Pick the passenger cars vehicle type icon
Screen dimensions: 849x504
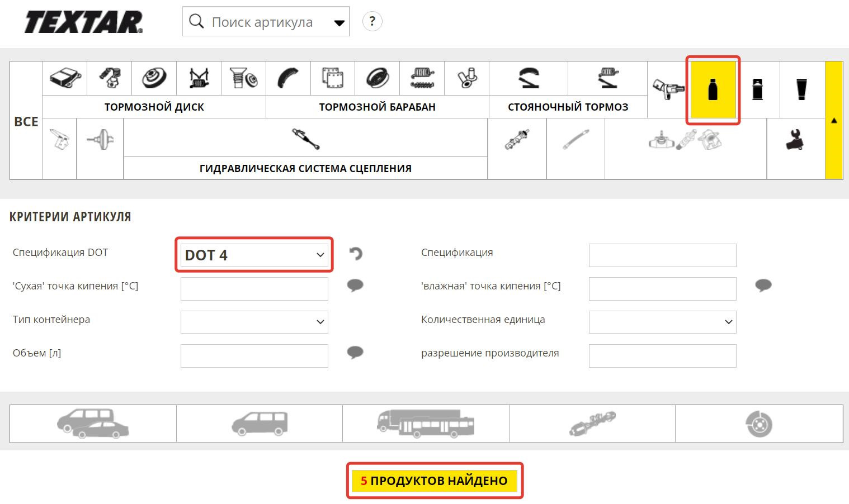click(x=93, y=424)
